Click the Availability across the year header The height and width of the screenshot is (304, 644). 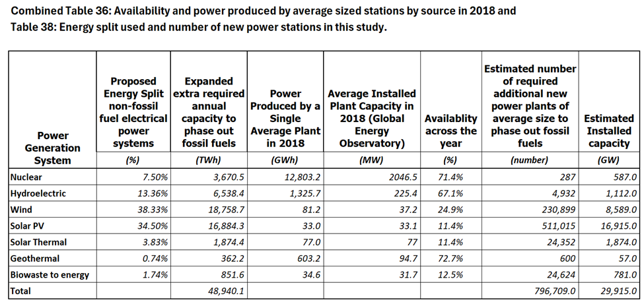click(450, 125)
